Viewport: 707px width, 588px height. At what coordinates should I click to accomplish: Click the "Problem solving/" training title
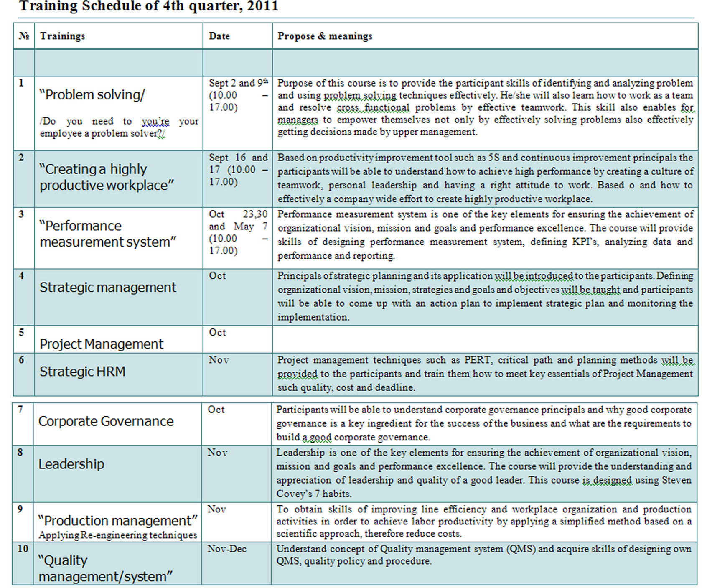(92, 95)
